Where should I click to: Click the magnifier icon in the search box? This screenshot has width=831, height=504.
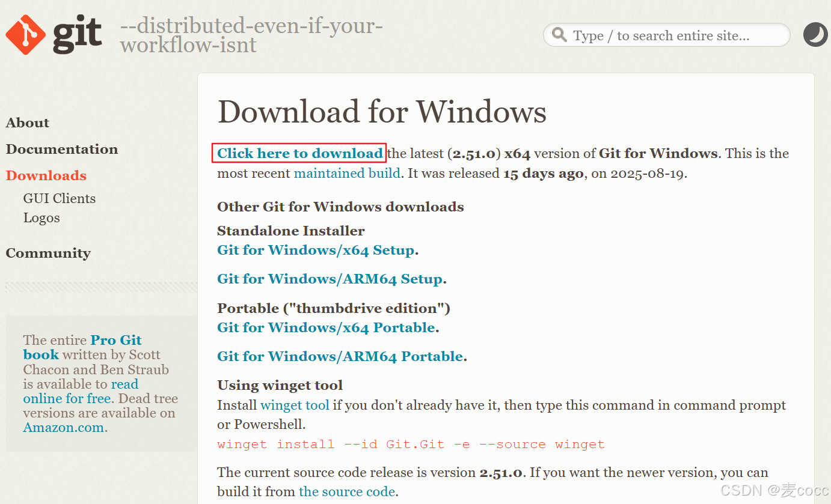pos(560,35)
